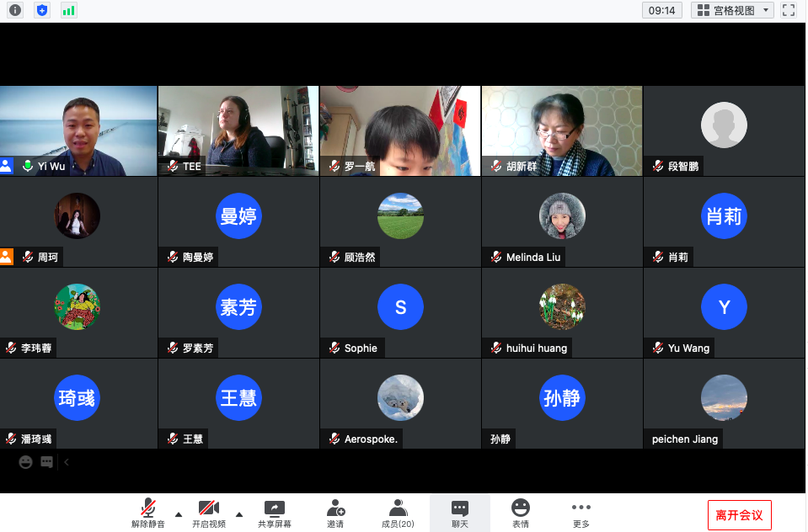The width and height of the screenshot is (808, 532).
Task: Show the members (成员) list
Action: (x=398, y=513)
